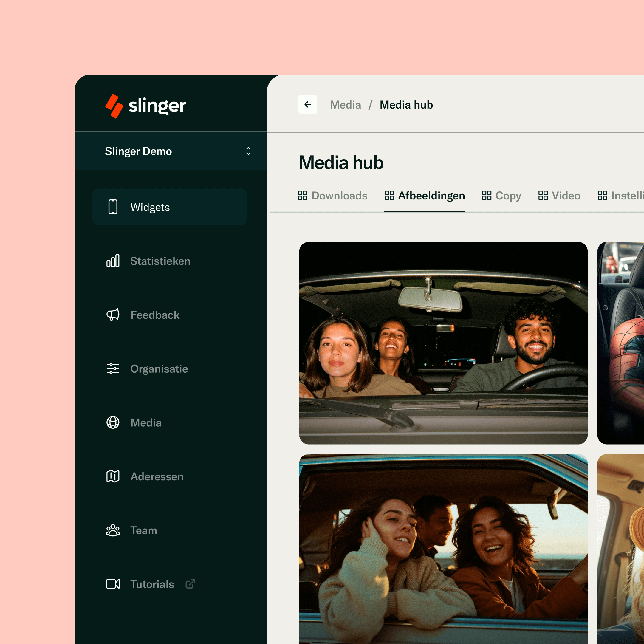Click the Organisatie sliders icon
Image resolution: width=644 pixels, height=644 pixels.
coord(113,369)
